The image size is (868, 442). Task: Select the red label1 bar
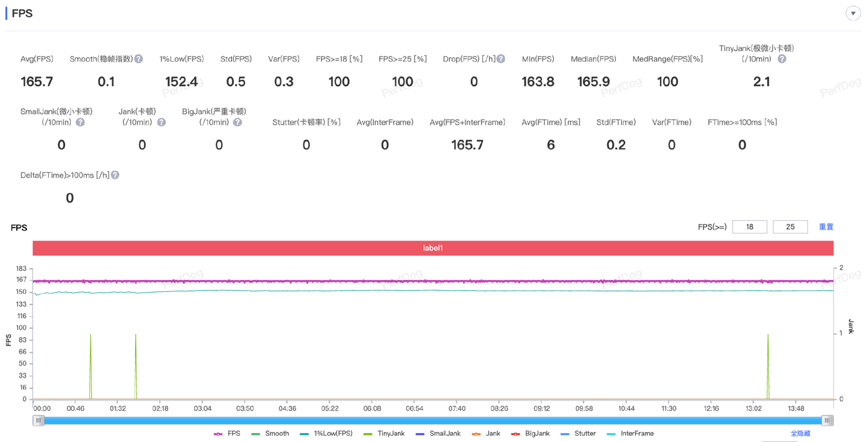pyautogui.click(x=433, y=248)
